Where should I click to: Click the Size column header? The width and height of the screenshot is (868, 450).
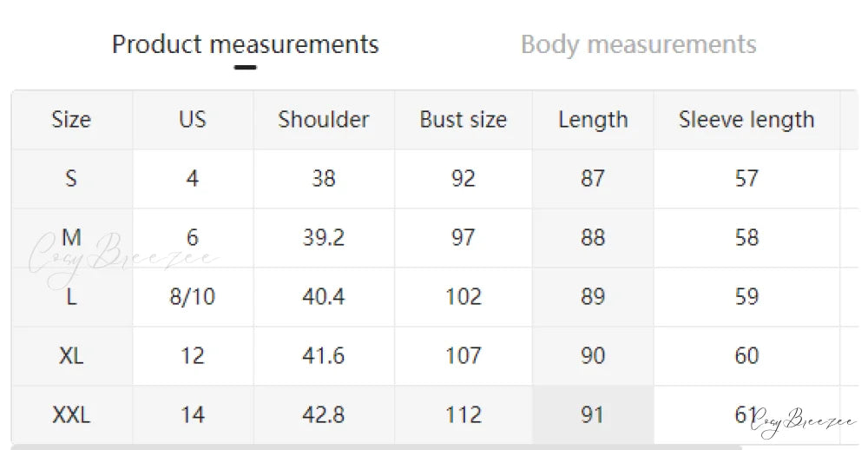pos(71,120)
